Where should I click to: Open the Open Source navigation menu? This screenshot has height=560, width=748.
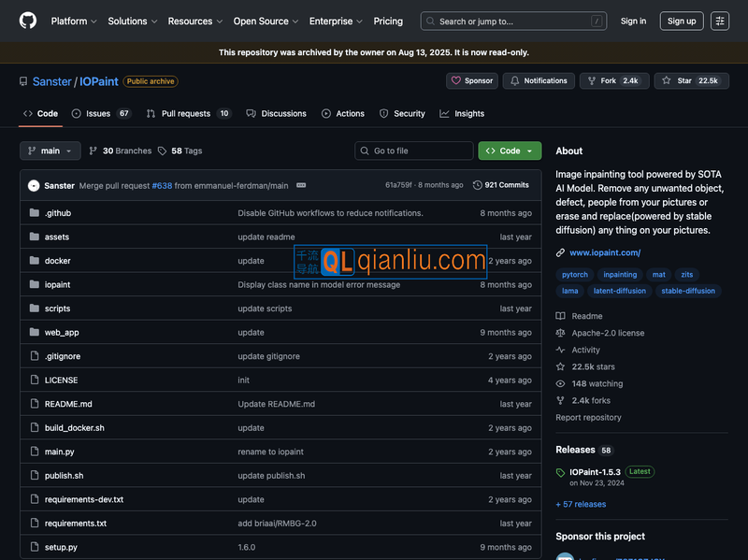point(266,21)
